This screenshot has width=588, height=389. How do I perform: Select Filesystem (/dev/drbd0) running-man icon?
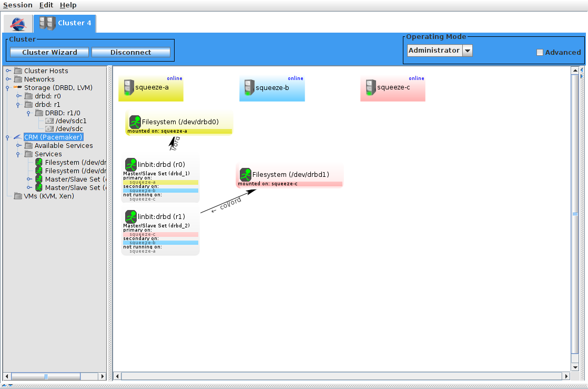point(135,122)
